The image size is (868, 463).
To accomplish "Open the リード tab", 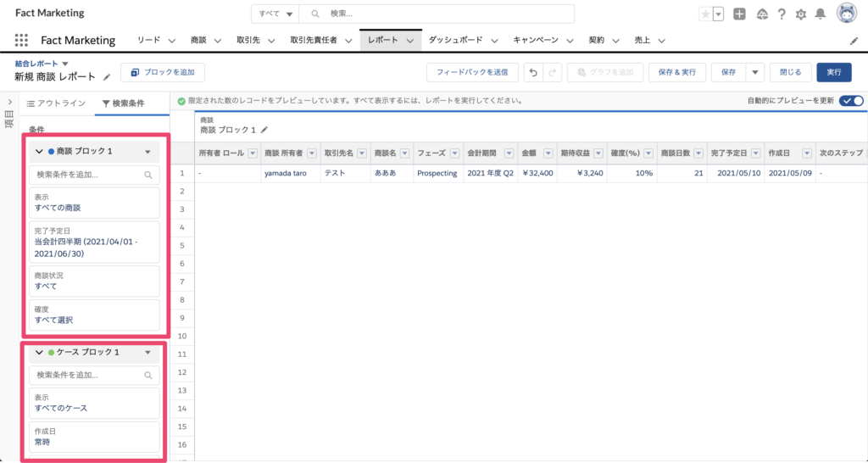I will (149, 40).
